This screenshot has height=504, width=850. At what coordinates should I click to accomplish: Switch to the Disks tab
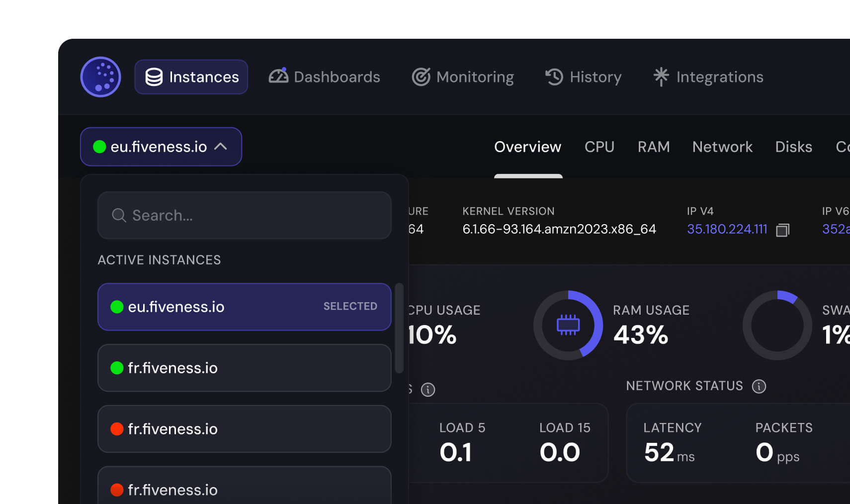click(x=794, y=147)
